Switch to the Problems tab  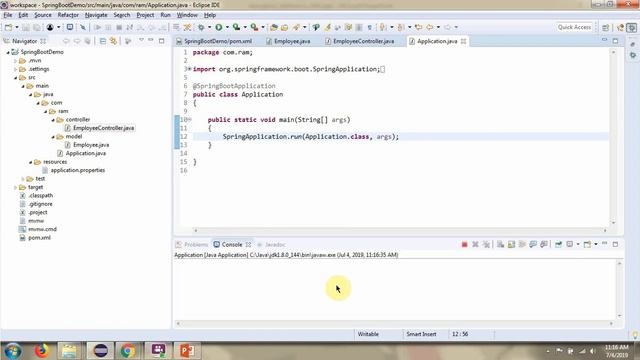point(192,244)
